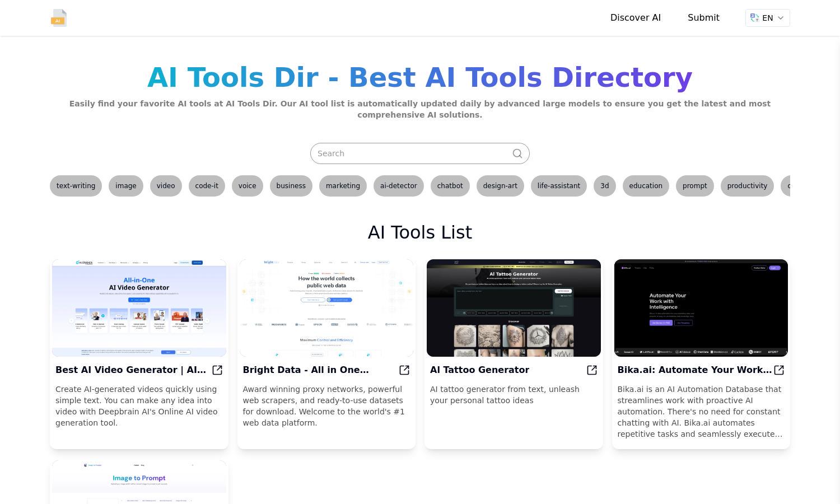Click the Image to Prompt thumbnail
The height and width of the screenshot is (504, 840).
(139, 482)
